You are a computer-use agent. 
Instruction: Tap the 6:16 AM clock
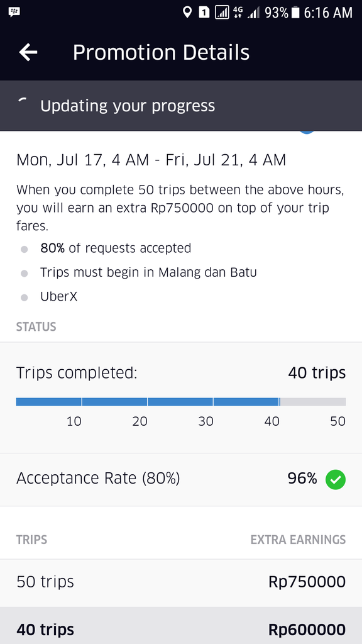[x=328, y=13]
